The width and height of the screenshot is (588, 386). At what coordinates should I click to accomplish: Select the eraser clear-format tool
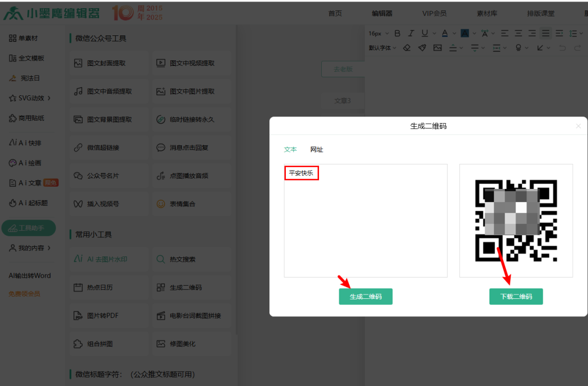coord(407,48)
